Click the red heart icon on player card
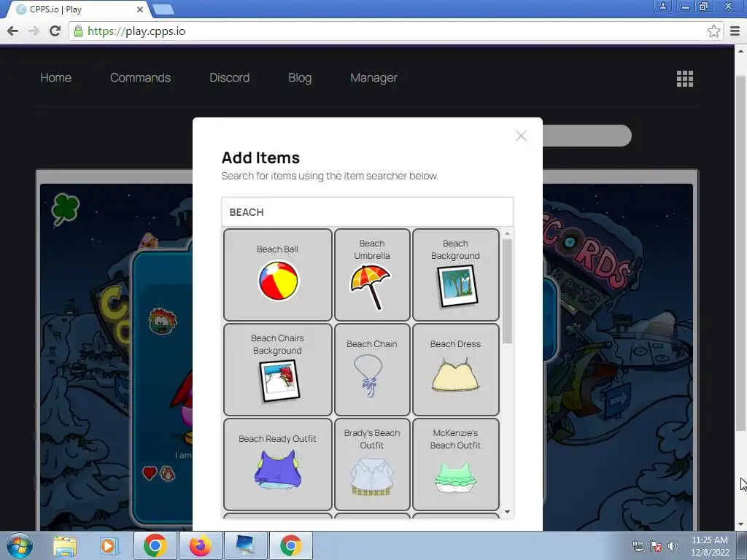747x560 pixels. tap(150, 472)
